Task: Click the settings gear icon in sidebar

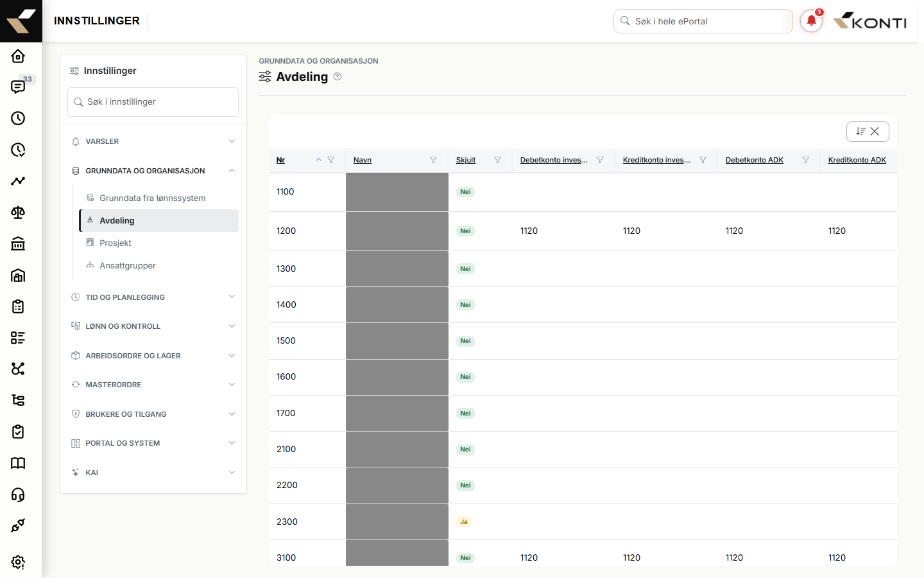Action: [x=18, y=562]
